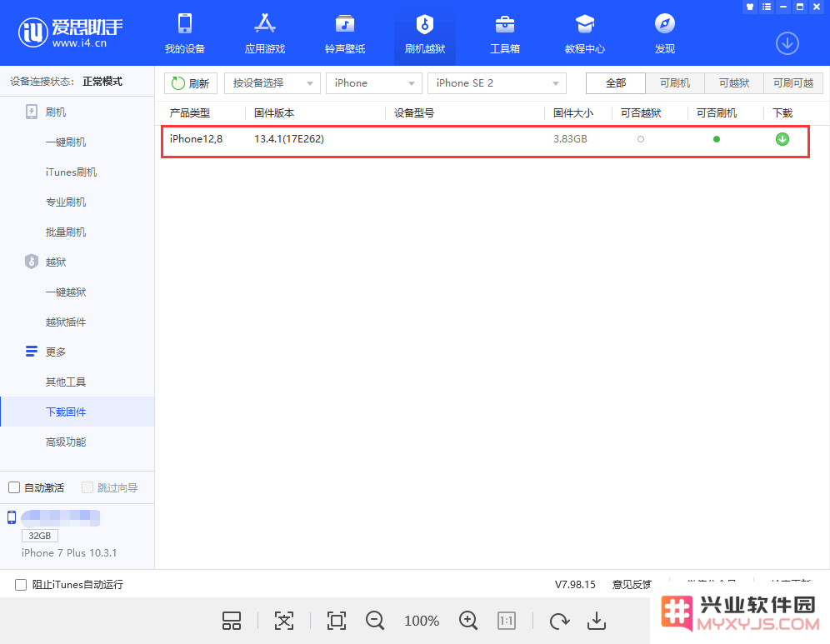
Task: Switch to the 可刷机 filter tab
Action: [x=675, y=83]
